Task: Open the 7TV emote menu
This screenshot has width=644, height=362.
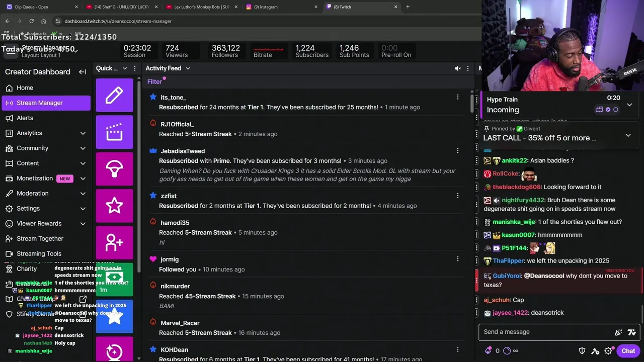Action: pos(632,332)
